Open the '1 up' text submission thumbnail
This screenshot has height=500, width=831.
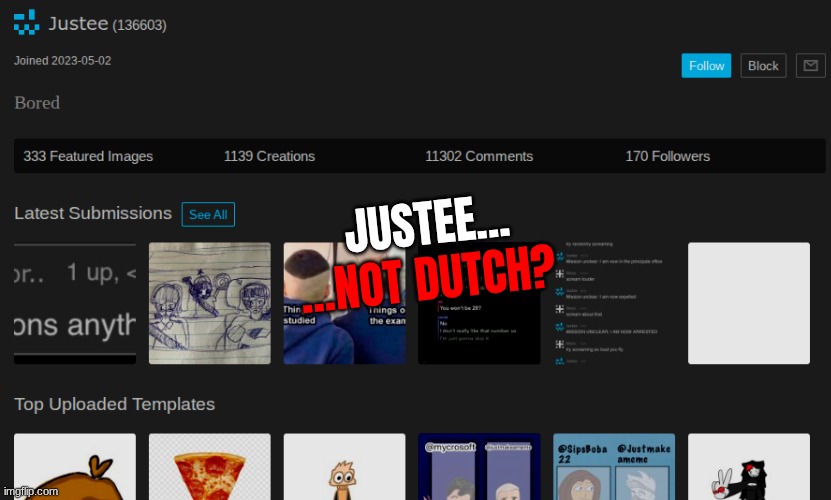click(x=75, y=303)
